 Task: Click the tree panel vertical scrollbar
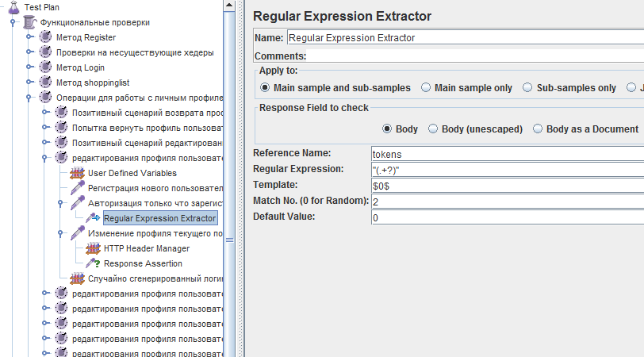229,119
